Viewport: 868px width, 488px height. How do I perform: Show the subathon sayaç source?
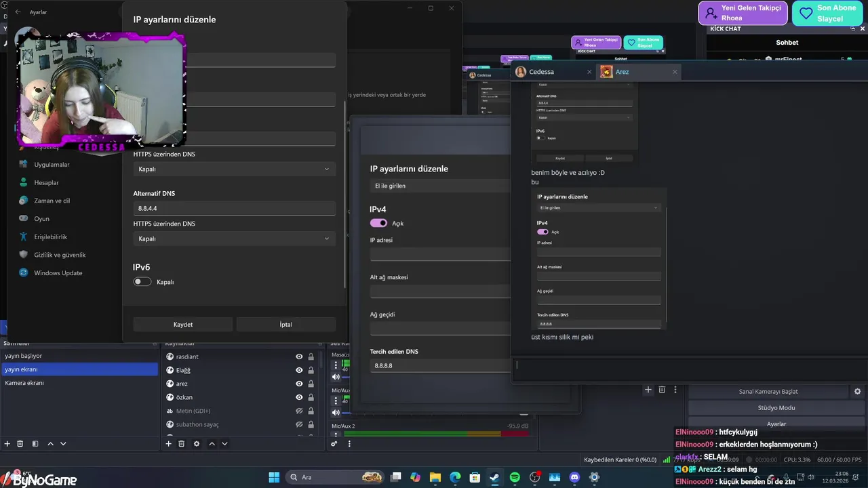299,424
